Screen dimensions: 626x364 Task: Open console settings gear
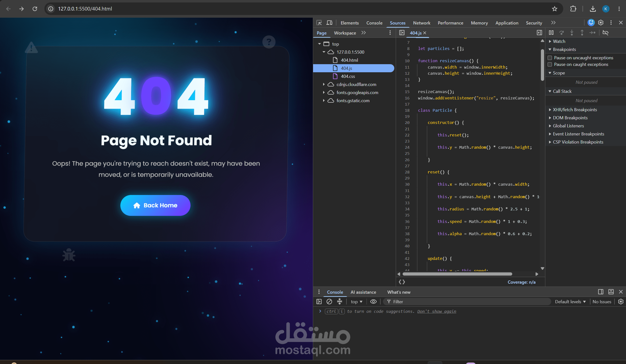[621, 302]
